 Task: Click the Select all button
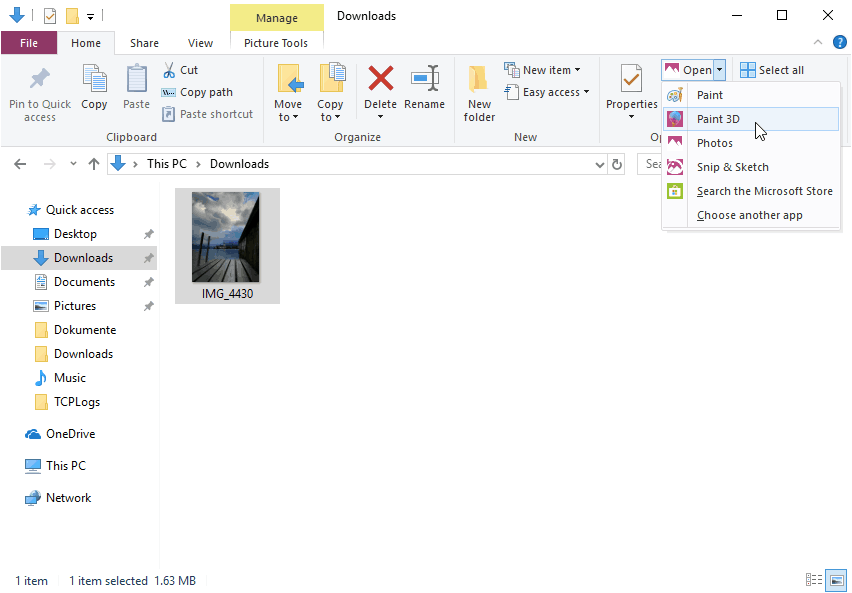(x=772, y=70)
